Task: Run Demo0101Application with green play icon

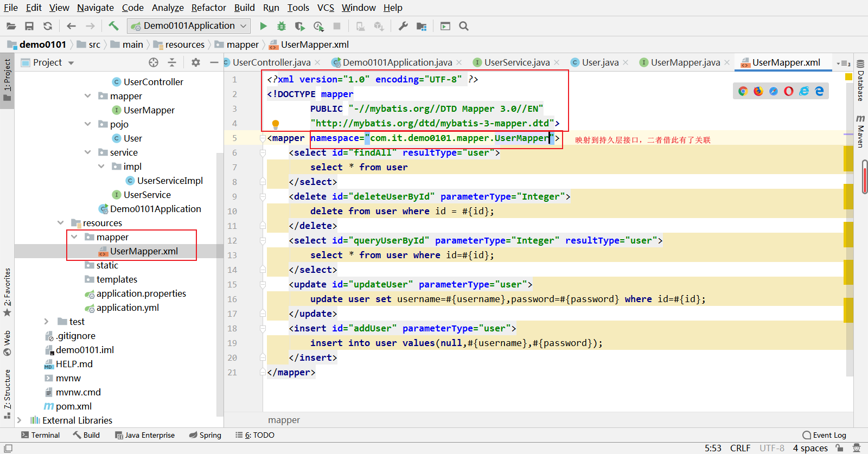Action: [x=263, y=26]
